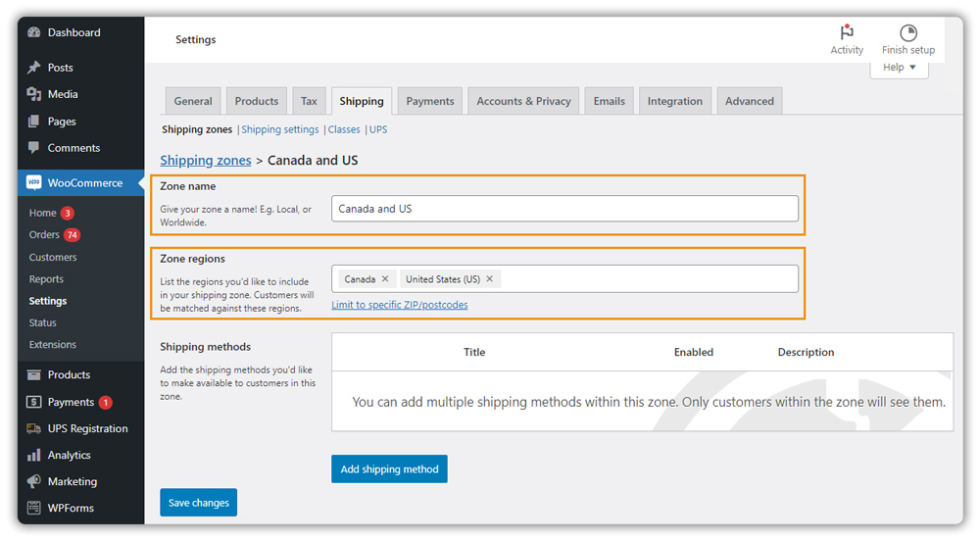Go to Accounts & Privacy tab

[x=523, y=101]
